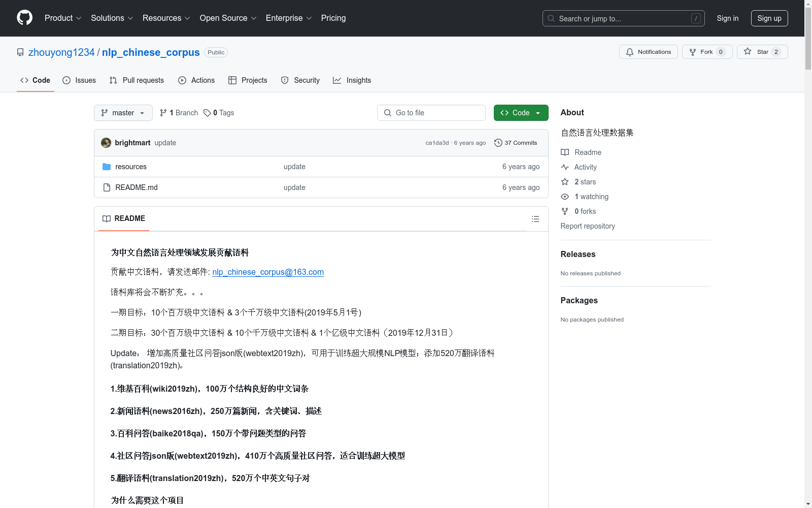Focus the Go to file field

point(431,113)
